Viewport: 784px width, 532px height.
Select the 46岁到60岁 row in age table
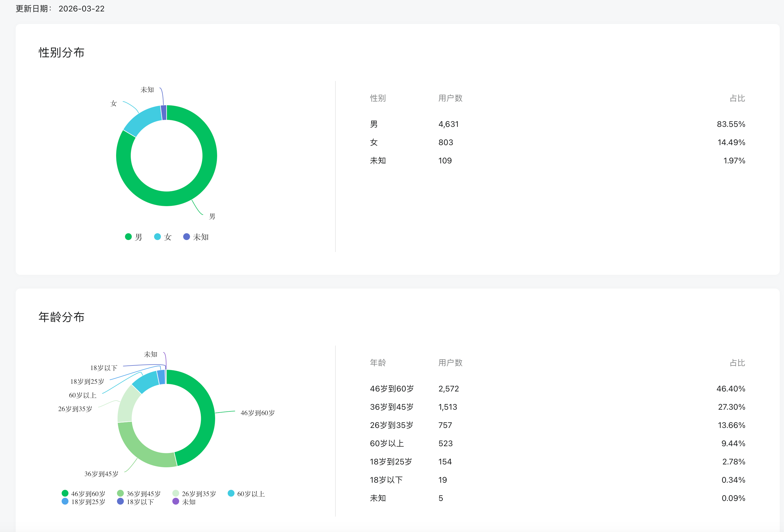[x=392, y=389]
